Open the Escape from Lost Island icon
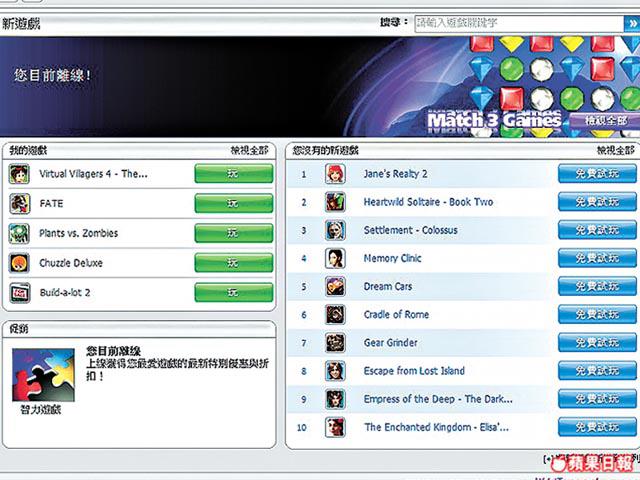The image size is (640, 480). (x=335, y=371)
